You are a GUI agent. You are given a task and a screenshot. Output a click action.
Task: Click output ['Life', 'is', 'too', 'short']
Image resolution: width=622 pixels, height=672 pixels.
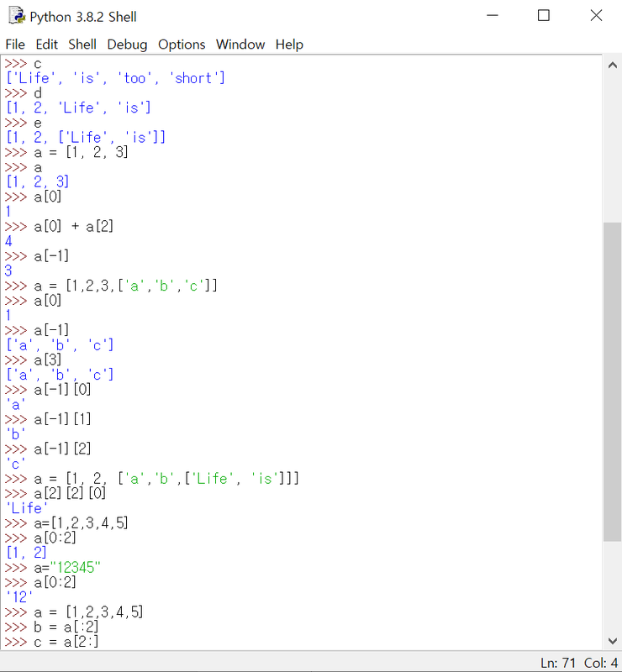[115, 78]
